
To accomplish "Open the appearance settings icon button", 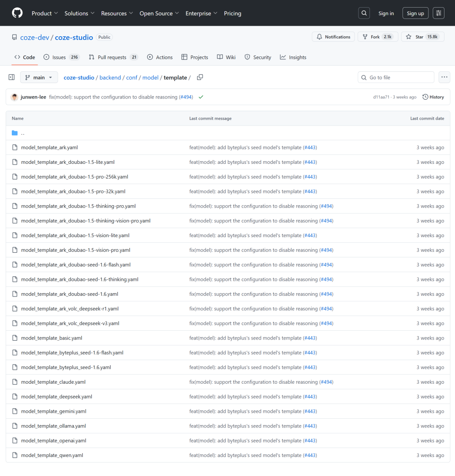I will pos(439,13).
